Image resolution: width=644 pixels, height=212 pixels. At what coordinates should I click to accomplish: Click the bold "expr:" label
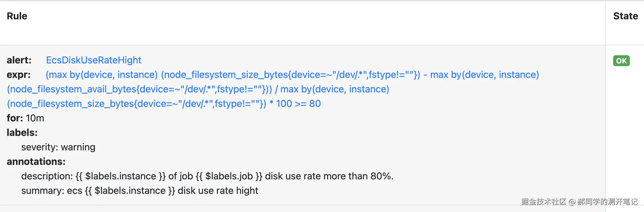pyautogui.click(x=18, y=75)
